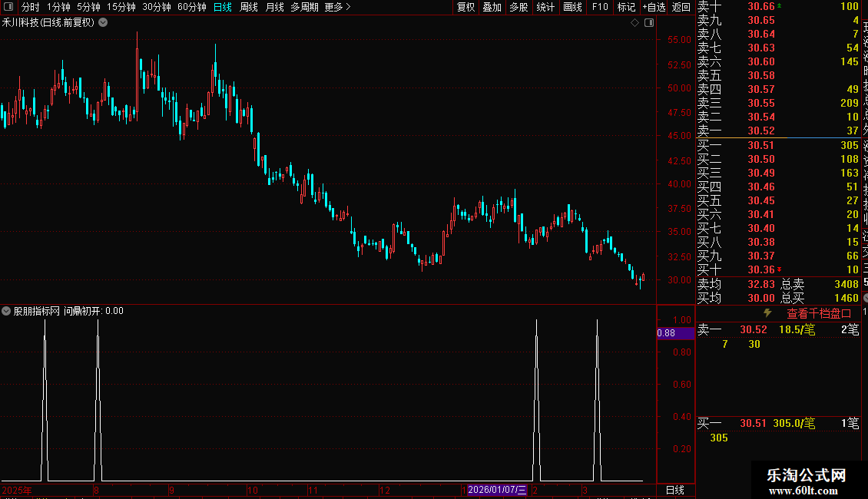Screen dimensions: 868x499
Task: Open dropdown next to 禾川科技(日线.前复权)
Action: click(x=103, y=23)
